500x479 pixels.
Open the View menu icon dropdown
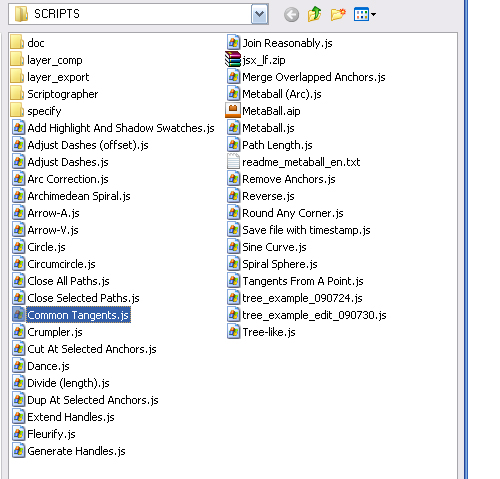[365, 14]
